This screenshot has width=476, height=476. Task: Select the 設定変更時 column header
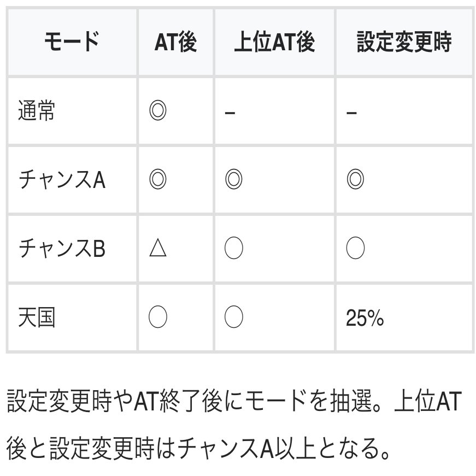405,42
